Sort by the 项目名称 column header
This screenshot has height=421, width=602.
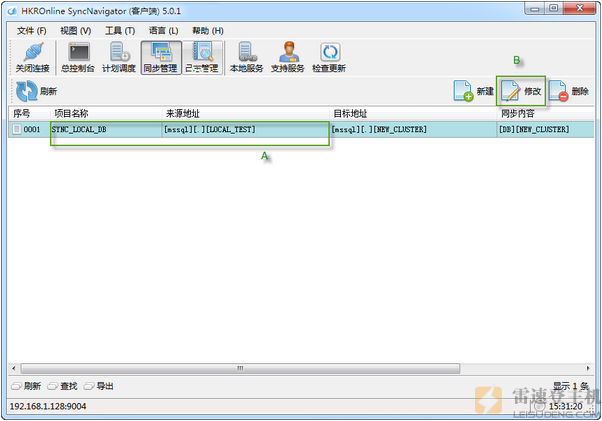[x=106, y=114]
